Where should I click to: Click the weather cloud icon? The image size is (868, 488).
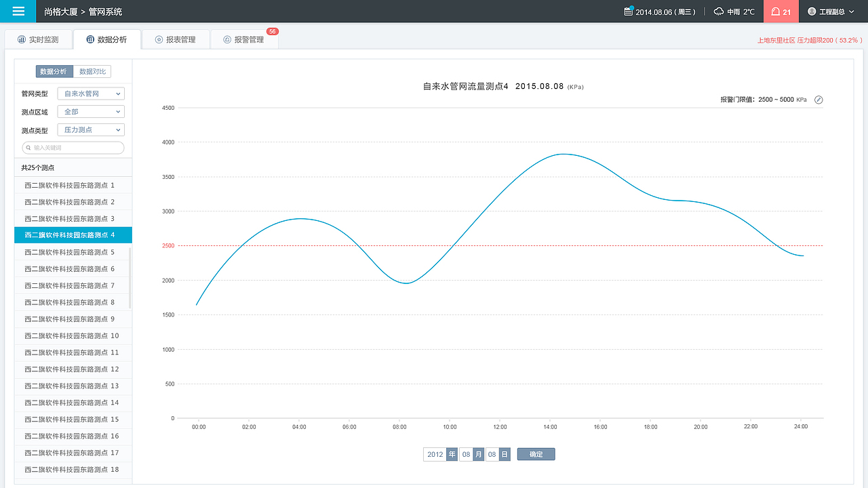click(718, 12)
